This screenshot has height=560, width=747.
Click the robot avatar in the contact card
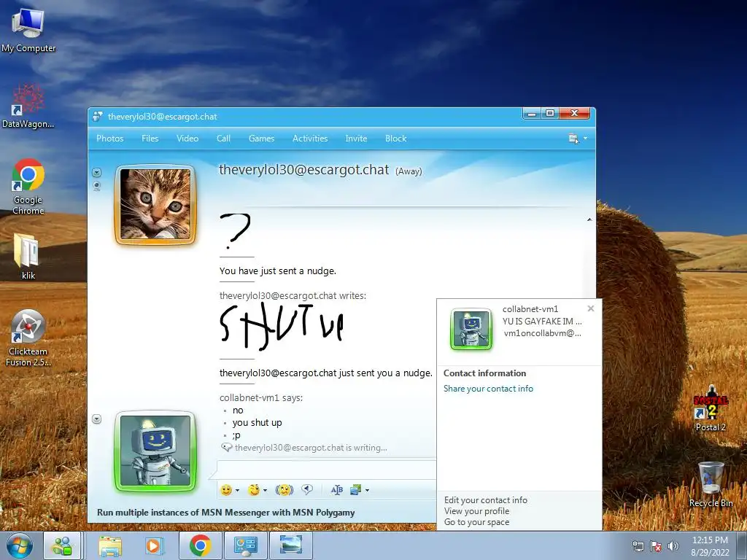click(471, 329)
